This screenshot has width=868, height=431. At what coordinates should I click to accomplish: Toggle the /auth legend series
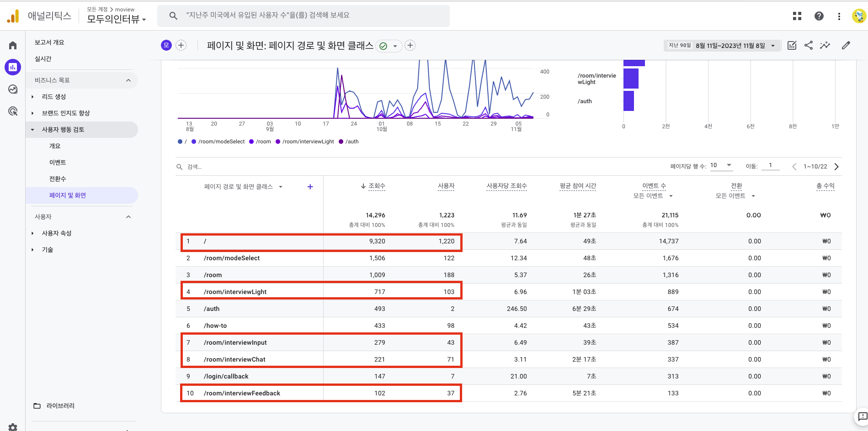(349, 142)
